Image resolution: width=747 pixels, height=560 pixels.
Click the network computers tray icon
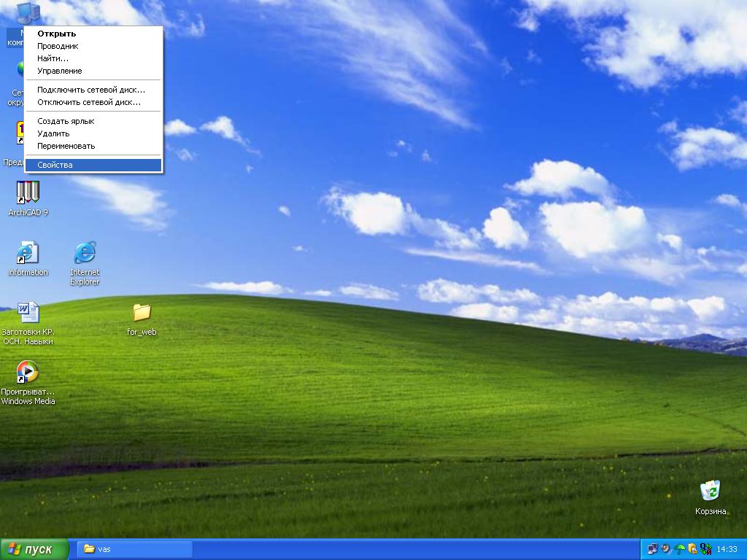652,549
